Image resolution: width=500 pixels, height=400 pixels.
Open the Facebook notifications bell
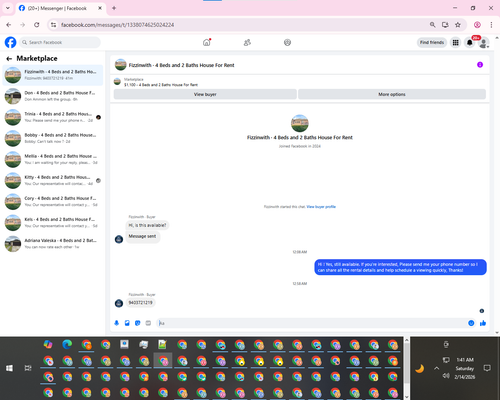click(469, 42)
